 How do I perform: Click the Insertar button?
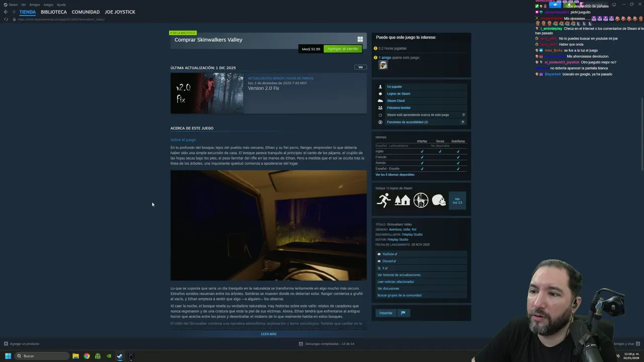point(386,313)
